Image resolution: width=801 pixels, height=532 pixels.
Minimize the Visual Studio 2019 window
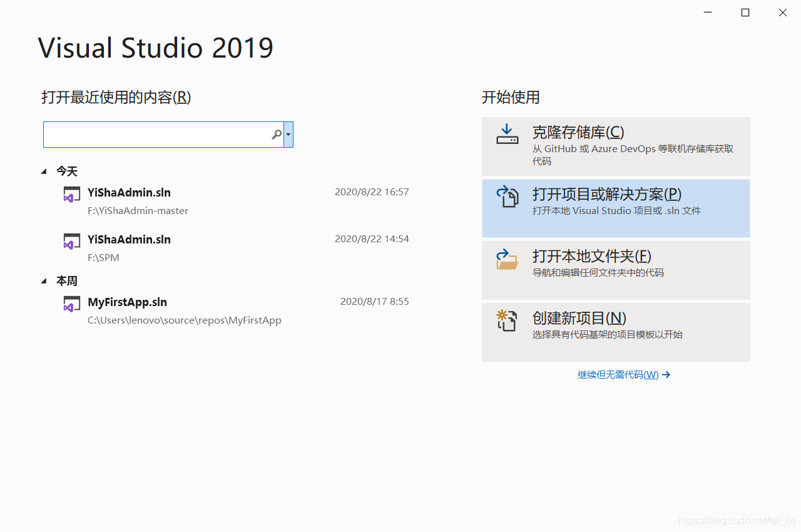[x=708, y=13]
